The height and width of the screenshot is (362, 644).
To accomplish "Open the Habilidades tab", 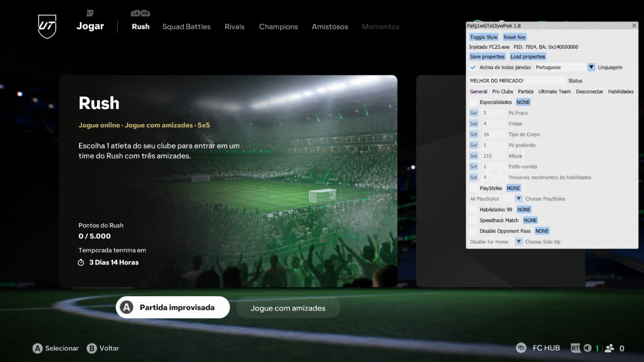I will [x=621, y=92].
